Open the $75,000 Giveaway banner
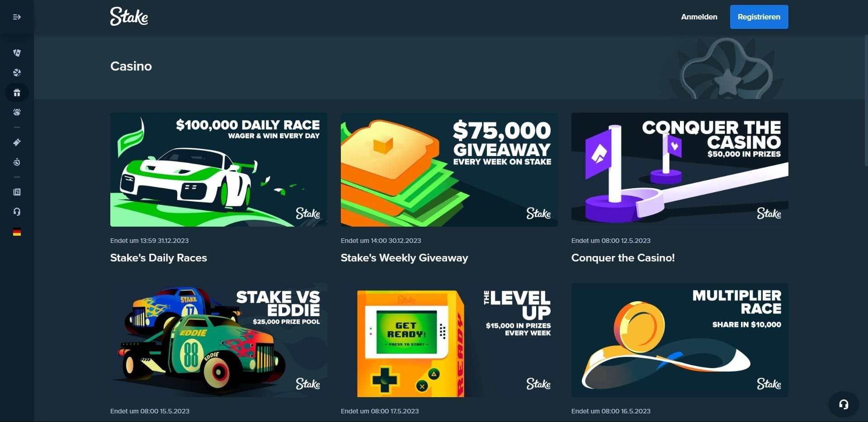This screenshot has height=422, width=868. 449,170
